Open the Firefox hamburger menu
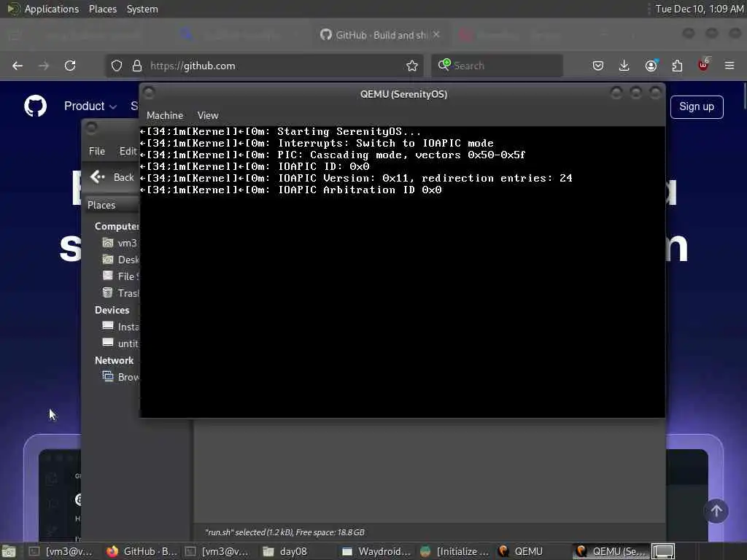The height and width of the screenshot is (560, 747). pyautogui.click(x=729, y=66)
